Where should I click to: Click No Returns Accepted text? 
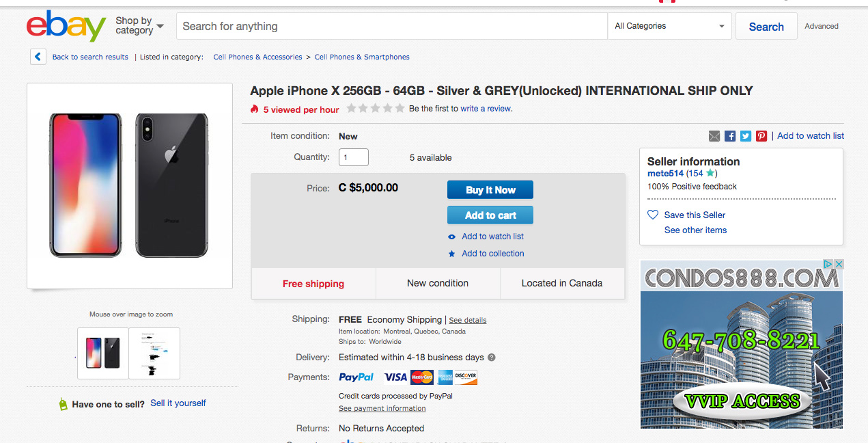point(382,429)
